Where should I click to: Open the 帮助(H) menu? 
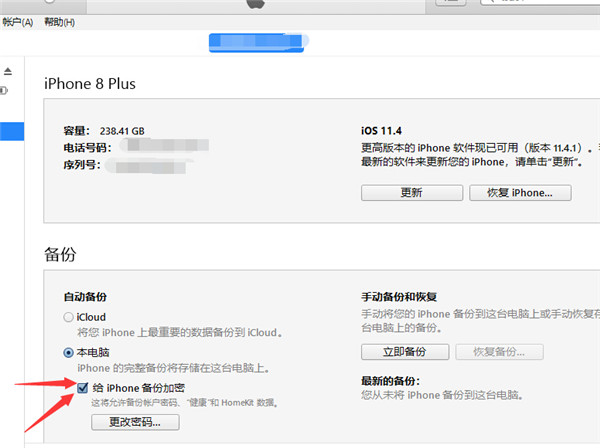coord(59,23)
